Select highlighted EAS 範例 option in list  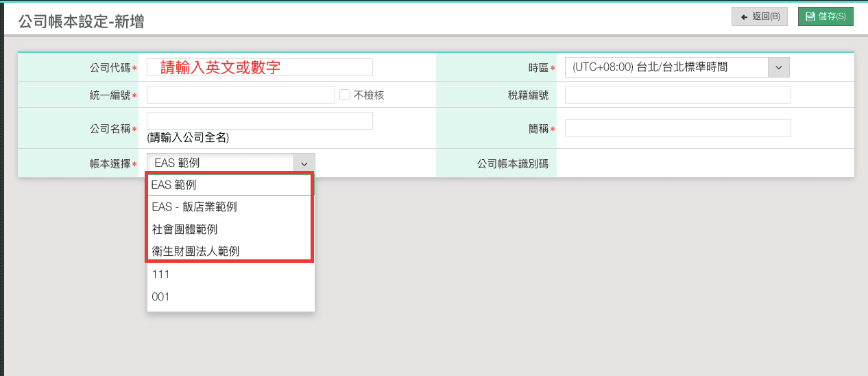pos(230,185)
